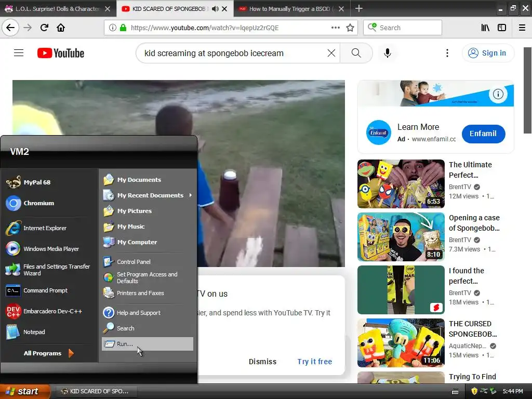Open Notepad from Start menu

(x=25, y=332)
